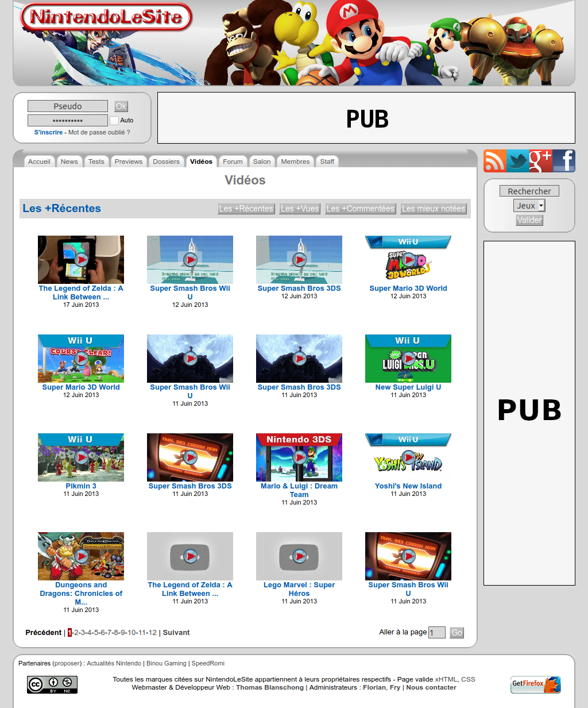Click the S'inscrire link
The width and height of the screenshot is (588, 708).
[x=48, y=132]
